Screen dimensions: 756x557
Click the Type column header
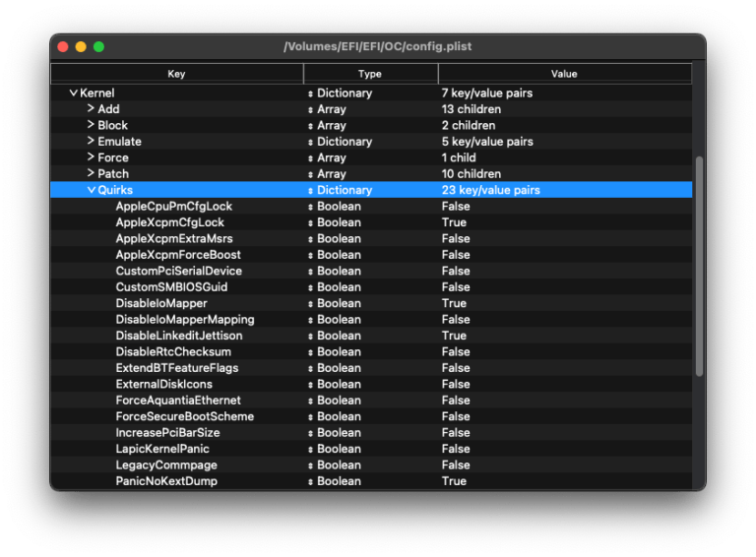pyautogui.click(x=370, y=74)
